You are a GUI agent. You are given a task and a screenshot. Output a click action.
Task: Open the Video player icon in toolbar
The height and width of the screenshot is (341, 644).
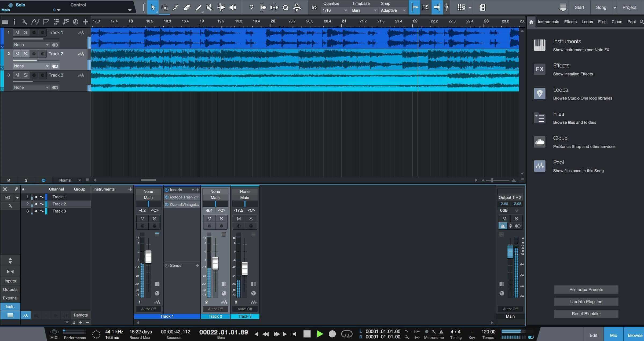pos(482,7)
